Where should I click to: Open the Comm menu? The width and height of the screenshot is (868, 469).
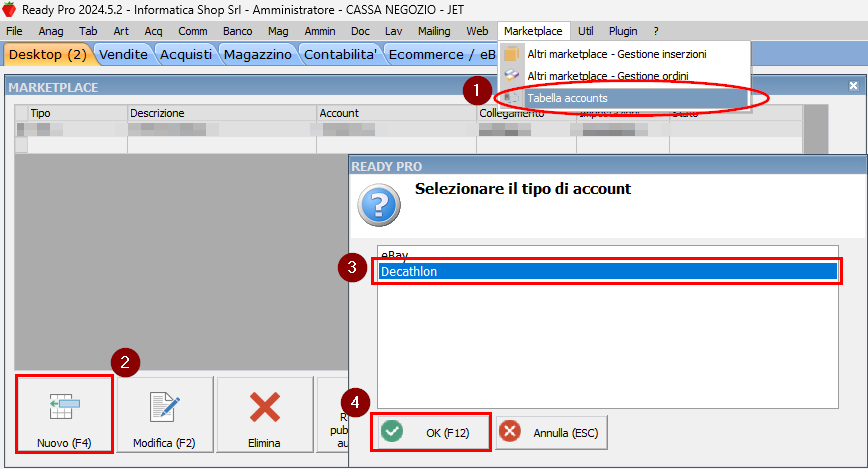(193, 31)
